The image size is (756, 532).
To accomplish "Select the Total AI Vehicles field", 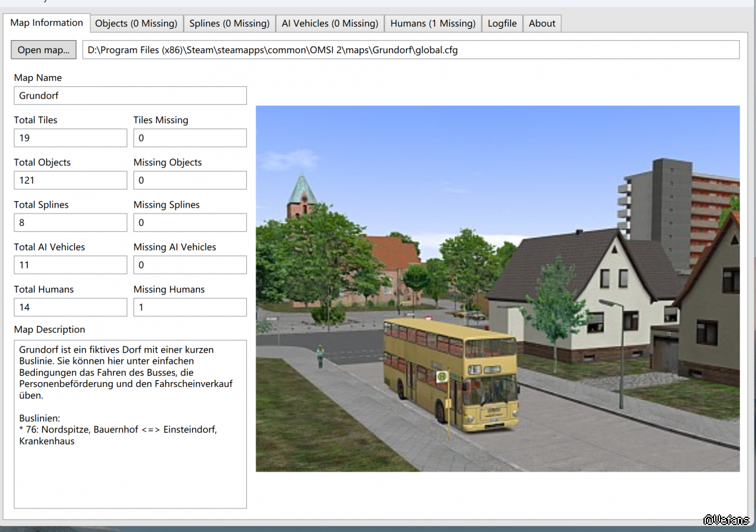I will pyautogui.click(x=70, y=265).
